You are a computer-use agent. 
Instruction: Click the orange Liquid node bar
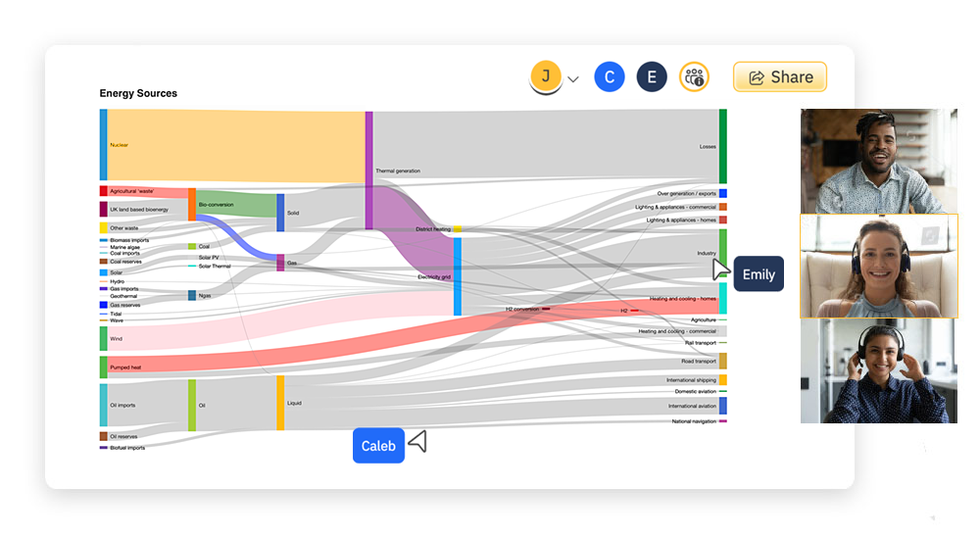[280, 403]
